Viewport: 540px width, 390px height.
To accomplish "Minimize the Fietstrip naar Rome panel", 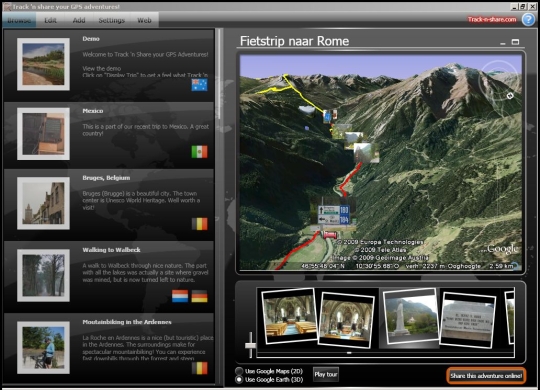I will (503, 42).
